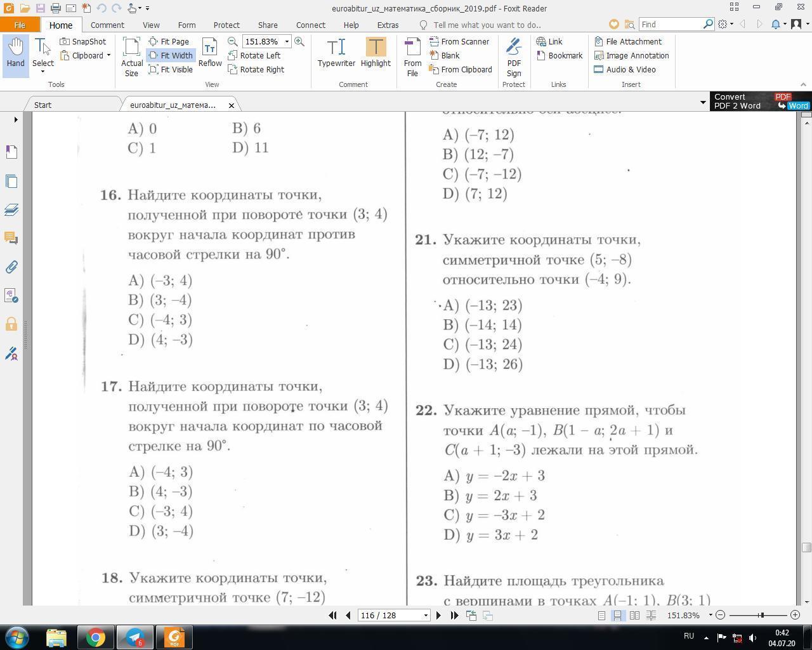Switch to the Comment tab
This screenshot has height=650, width=812.
[107, 25]
